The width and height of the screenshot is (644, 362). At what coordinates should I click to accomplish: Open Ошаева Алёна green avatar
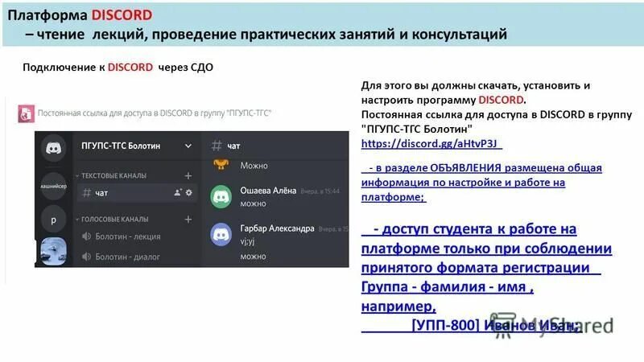coord(221,196)
